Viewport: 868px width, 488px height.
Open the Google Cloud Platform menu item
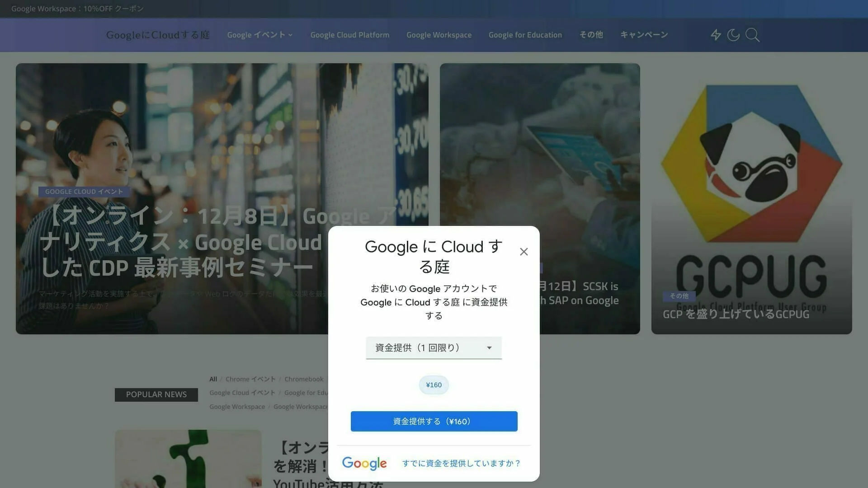tap(349, 35)
